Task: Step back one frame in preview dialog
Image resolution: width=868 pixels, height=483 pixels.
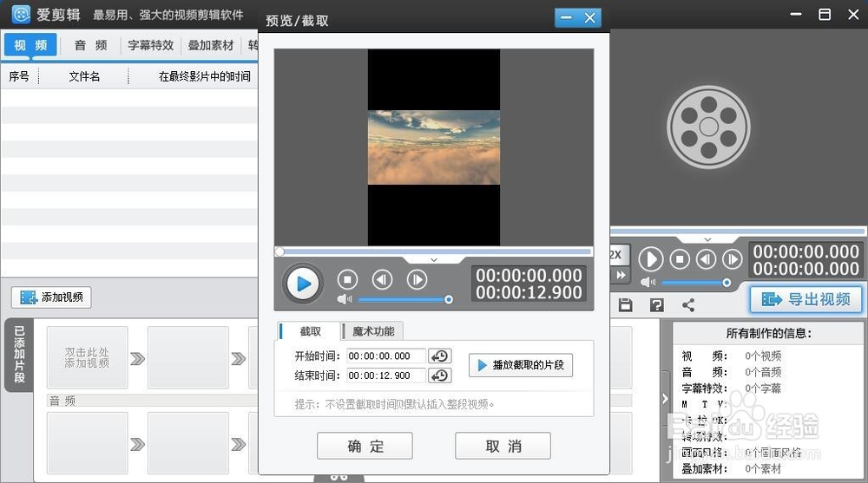Action: (x=382, y=280)
